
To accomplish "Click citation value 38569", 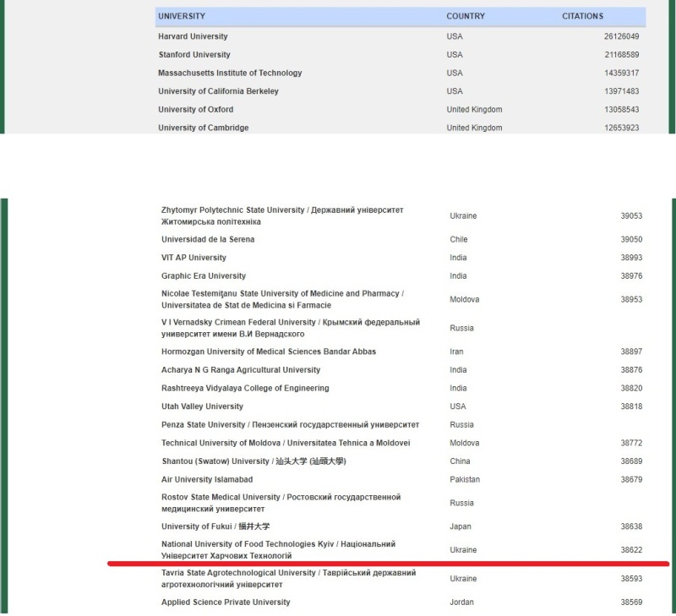I will tap(631, 602).
